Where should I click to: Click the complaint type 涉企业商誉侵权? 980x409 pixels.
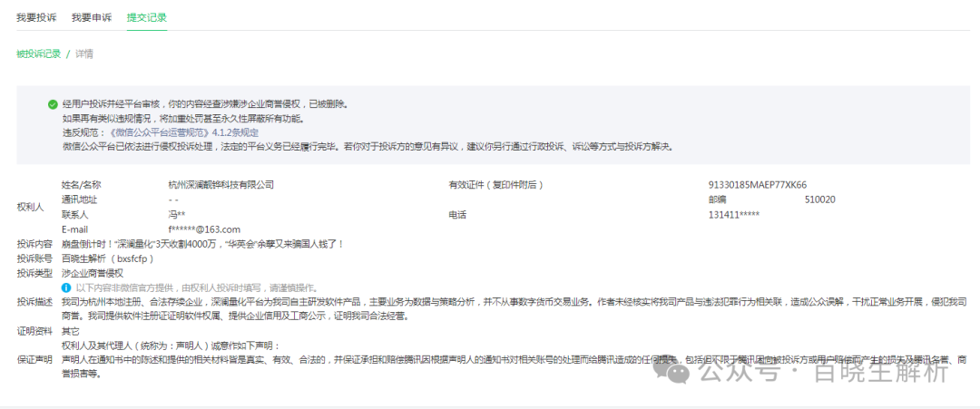point(93,273)
